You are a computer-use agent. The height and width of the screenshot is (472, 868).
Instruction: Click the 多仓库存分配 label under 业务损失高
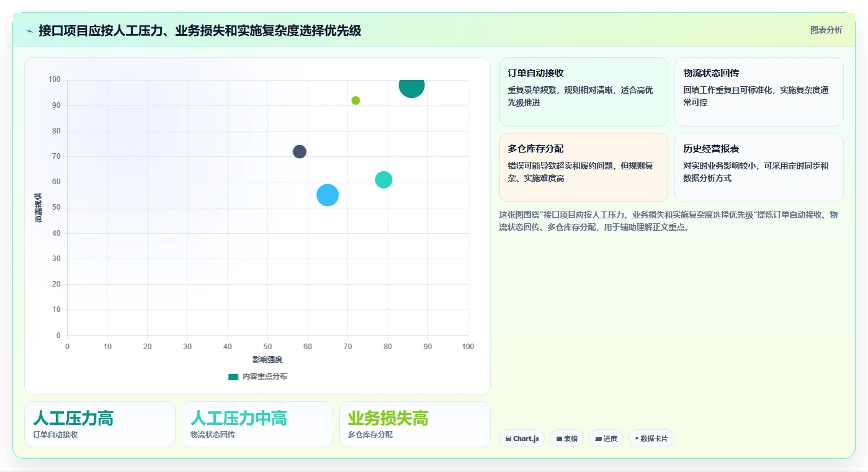370,435
